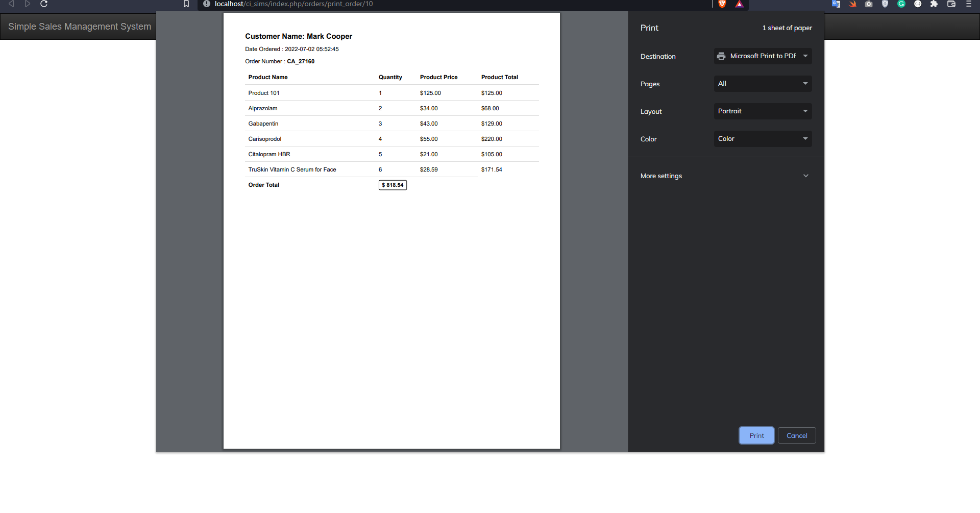Click the browser back arrow
The width and height of the screenshot is (980, 513).
11,4
